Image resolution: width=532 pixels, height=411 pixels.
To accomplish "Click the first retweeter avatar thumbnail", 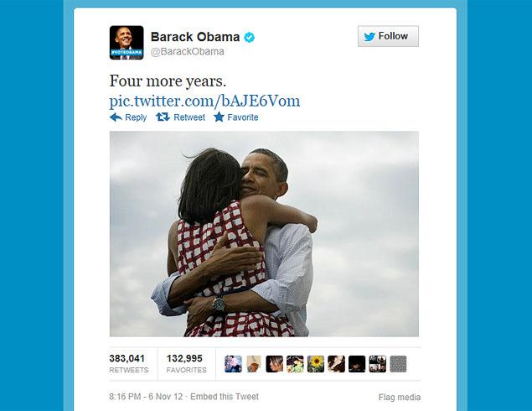I will point(233,364).
